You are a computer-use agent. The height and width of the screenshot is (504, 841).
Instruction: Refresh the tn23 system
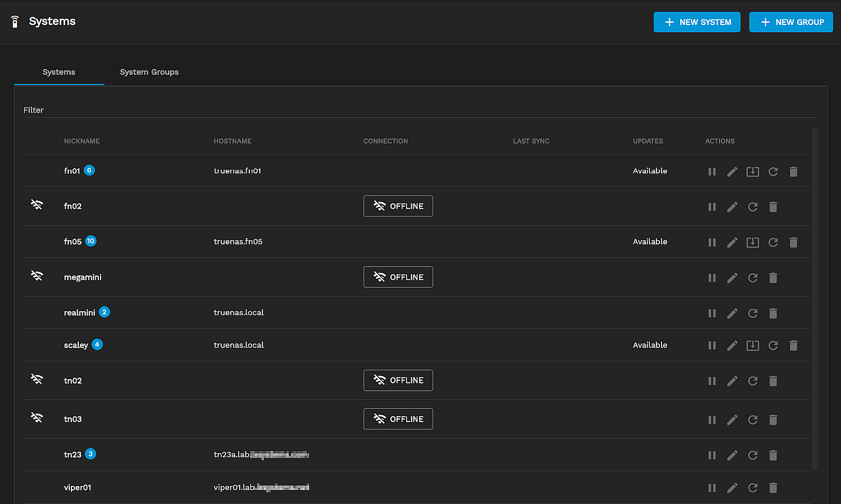point(752,455)
